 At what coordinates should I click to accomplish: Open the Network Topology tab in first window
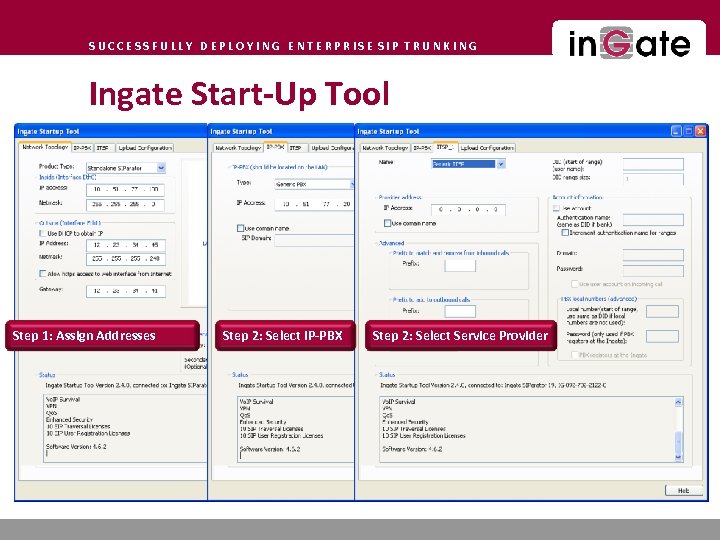(45, 147)
